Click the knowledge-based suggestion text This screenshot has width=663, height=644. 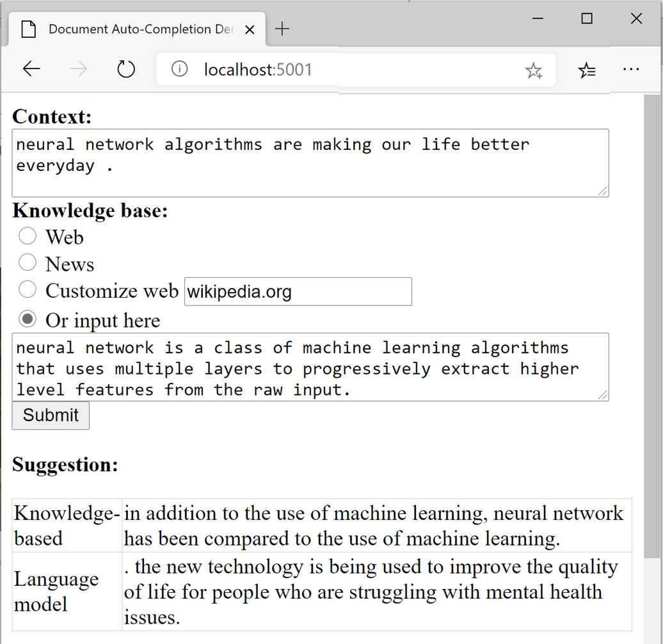point(373,526)
